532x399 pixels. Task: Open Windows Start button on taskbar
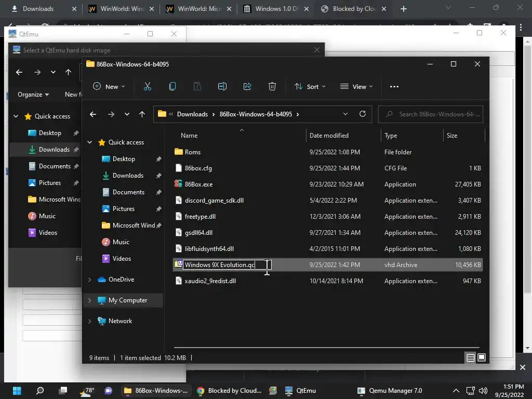pyautogui.click(x=17, y=391)
